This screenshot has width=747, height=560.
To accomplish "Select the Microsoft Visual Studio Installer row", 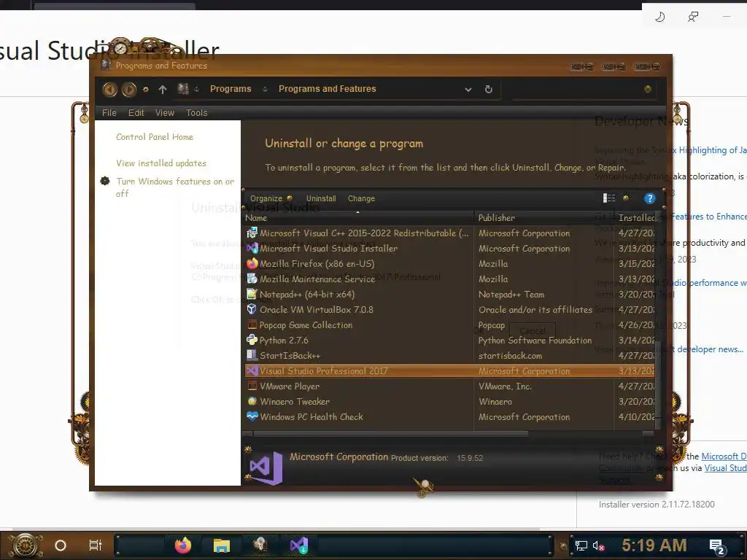I will (x=449, y=249).
